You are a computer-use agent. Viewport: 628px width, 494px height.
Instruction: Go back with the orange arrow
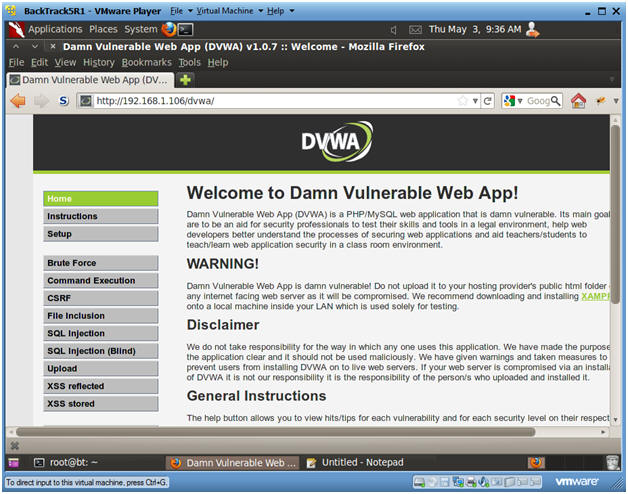click(18, 101)
